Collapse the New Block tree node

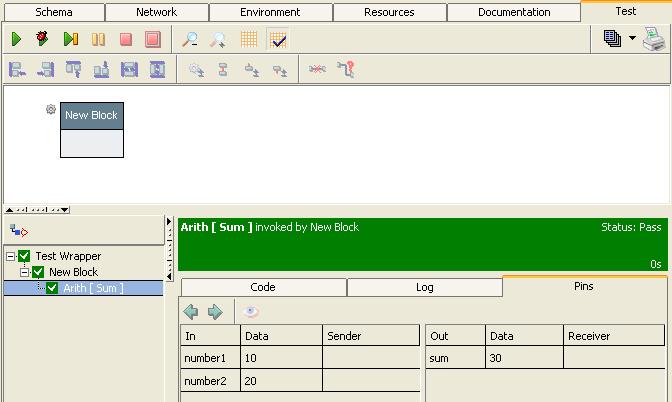[25, 272]
